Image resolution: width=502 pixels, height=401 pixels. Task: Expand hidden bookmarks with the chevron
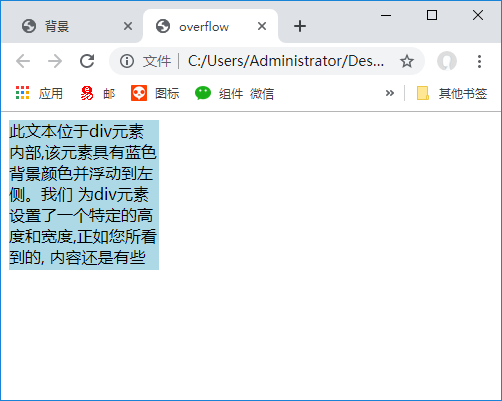click(389, 93)
